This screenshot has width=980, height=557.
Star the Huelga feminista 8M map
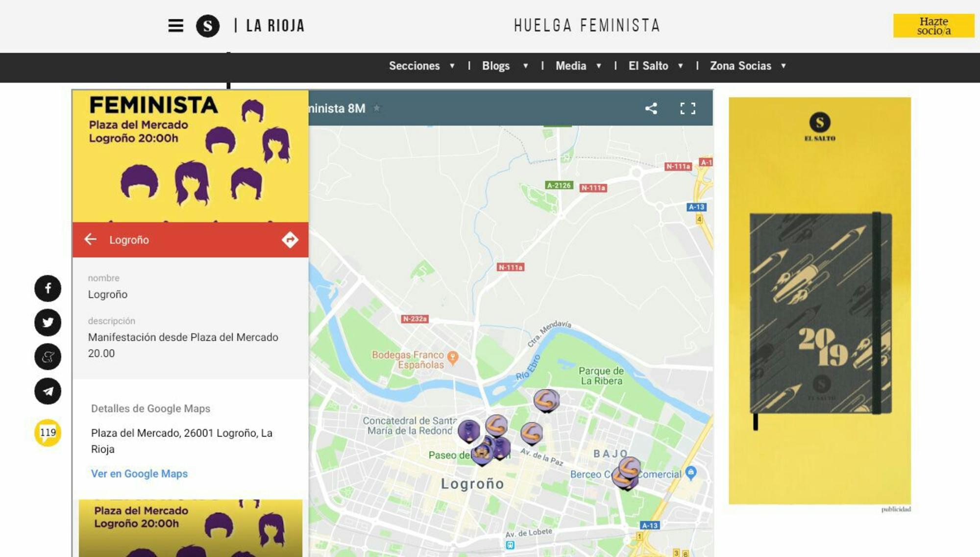pos(376,108)
